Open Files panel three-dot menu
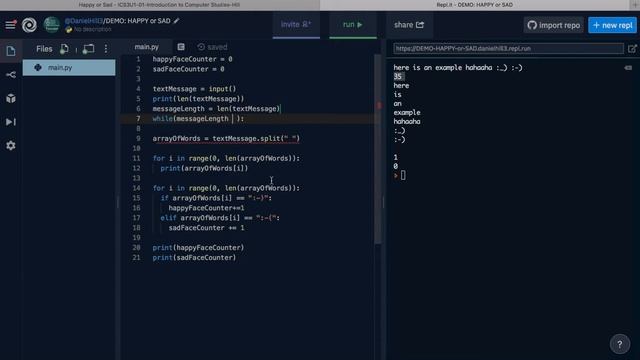This screenshot has height=360, width=640. click(x=106, y=49)
